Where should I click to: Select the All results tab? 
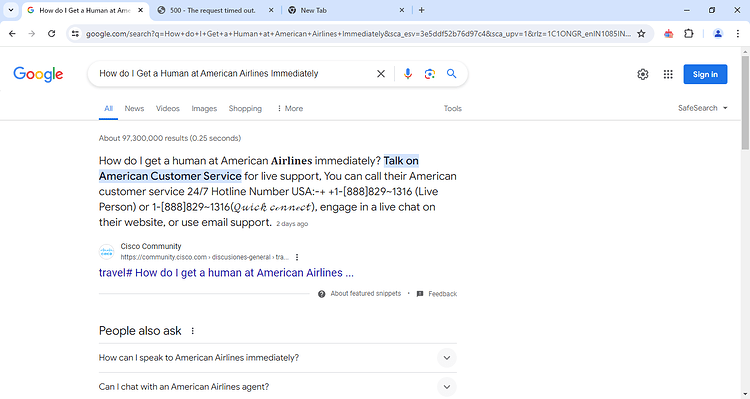coord(109,109)
